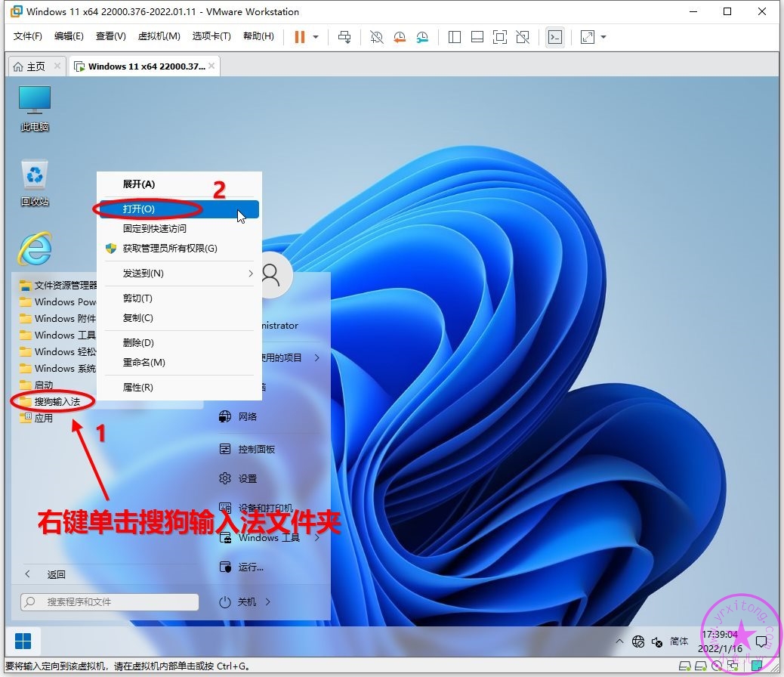
Task: Open the 帮助(H) menu
Action: [x=258, y=36]
